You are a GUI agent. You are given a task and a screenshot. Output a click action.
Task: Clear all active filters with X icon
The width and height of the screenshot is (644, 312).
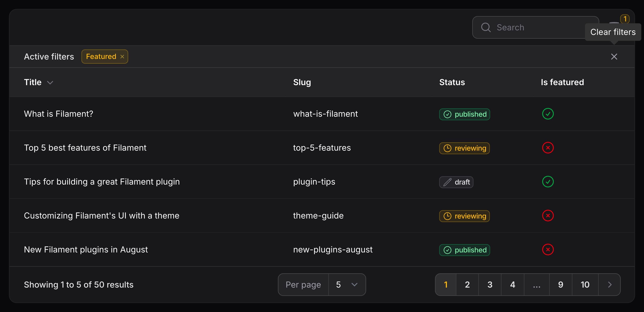[x=614, y=57]
